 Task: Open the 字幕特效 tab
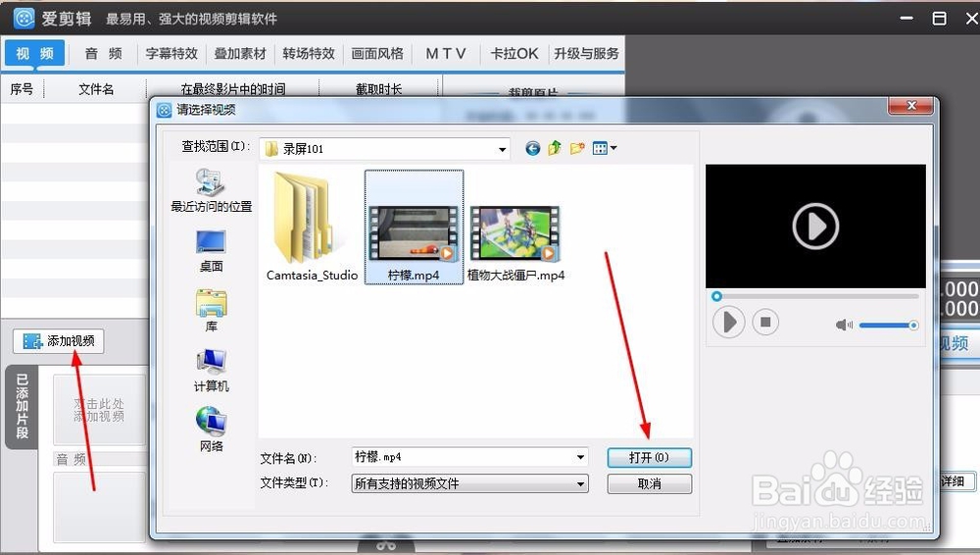171,54
